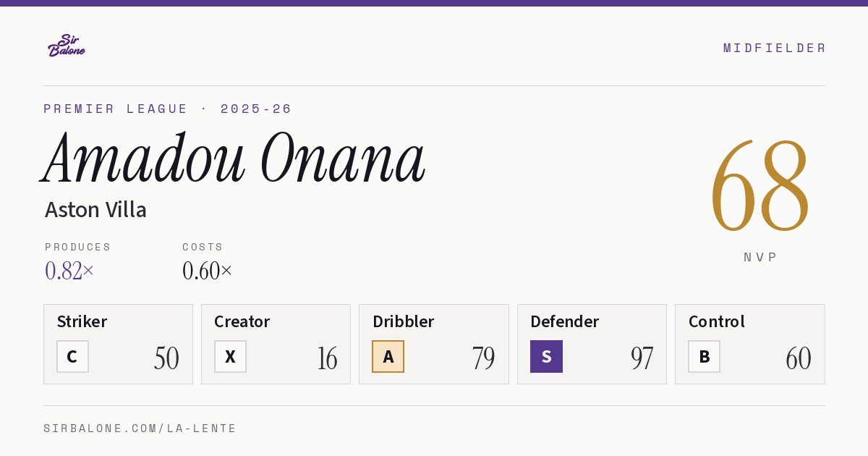Viewport: 868px width, 456px height.
Task: Click the Sir Balone logo
Action: click(67, 46)
